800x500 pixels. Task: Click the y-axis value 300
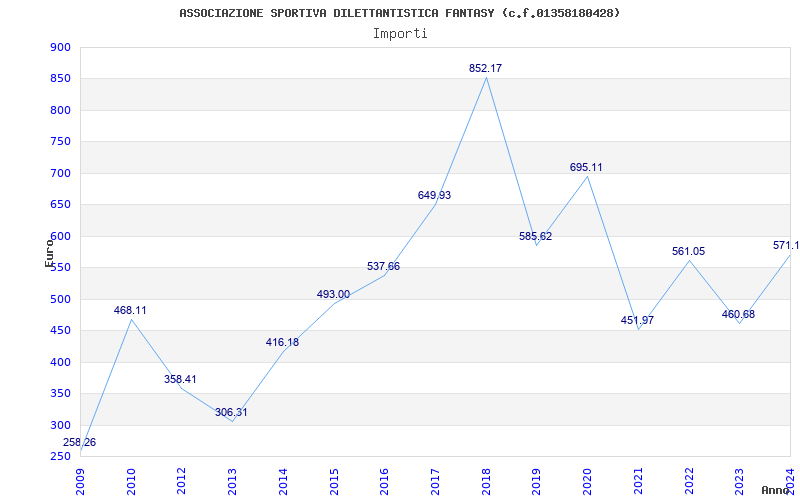click(x=60, y=425)
